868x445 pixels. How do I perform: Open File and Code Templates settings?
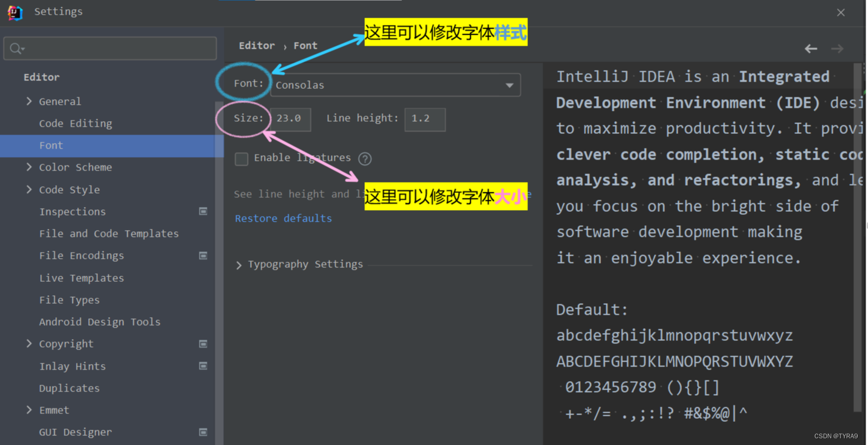coord(109,234)
